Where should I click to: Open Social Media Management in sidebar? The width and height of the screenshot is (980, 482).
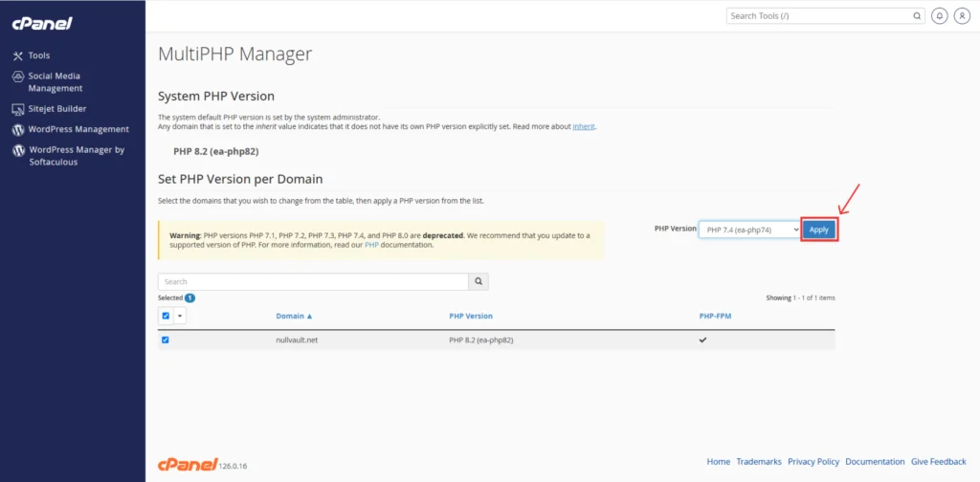(55, 82)
